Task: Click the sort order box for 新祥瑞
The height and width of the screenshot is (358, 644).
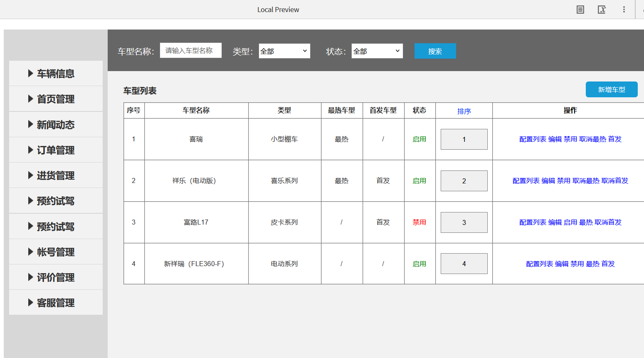Action: [464, 264]
